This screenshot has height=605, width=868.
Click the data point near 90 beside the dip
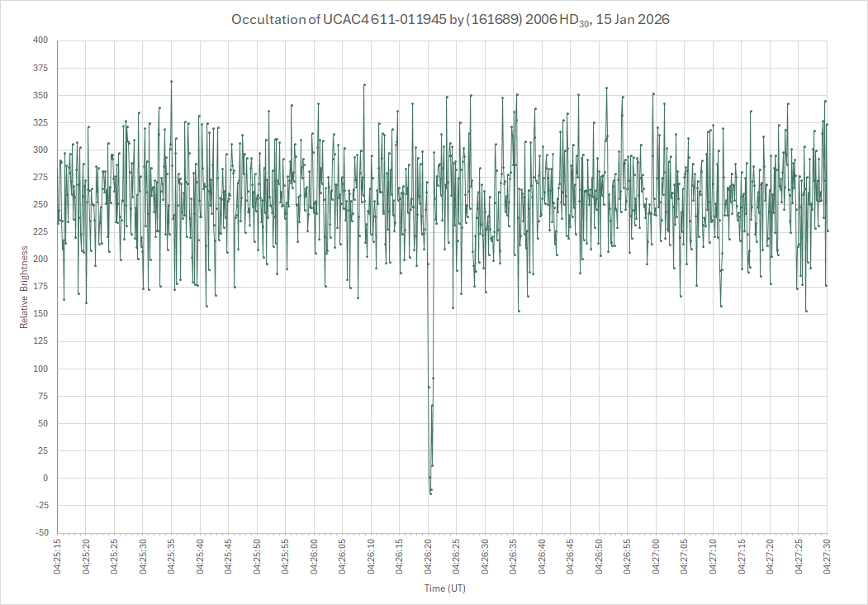tap(433, 379)
